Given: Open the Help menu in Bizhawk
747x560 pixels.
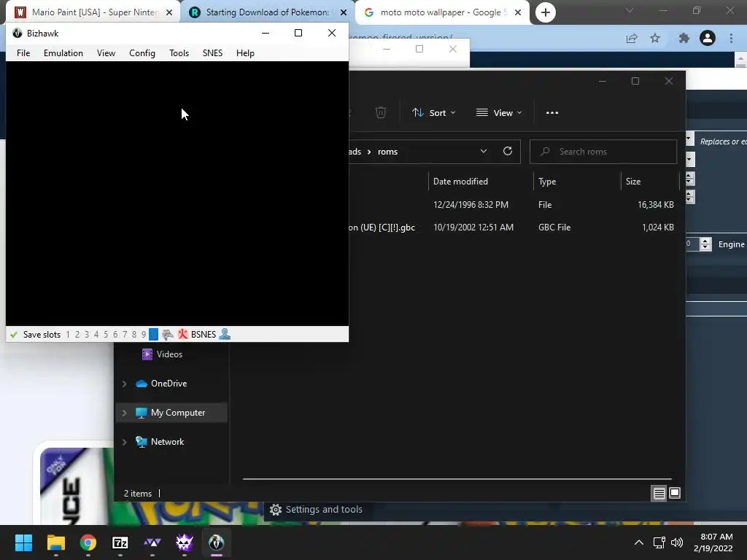Looking at the screenshot, I should pyautogui.click(x=245, y=52).
